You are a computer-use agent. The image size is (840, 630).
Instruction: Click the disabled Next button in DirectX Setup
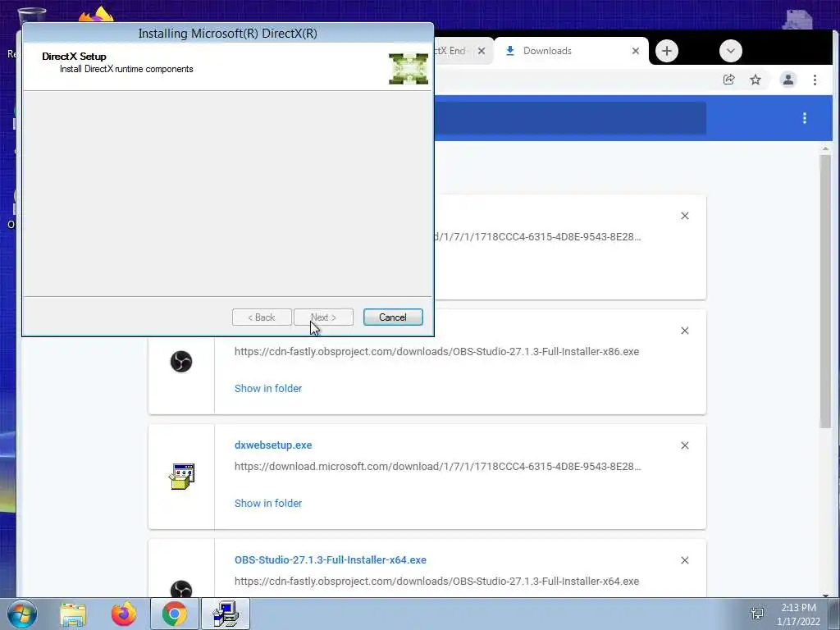323,317
